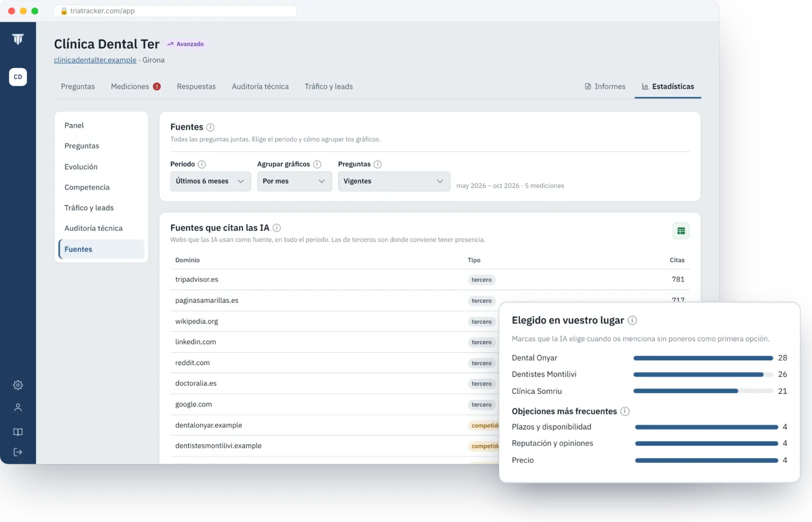
Task: Open the Vigentes questions dropdown
Action: coord(394,181)
